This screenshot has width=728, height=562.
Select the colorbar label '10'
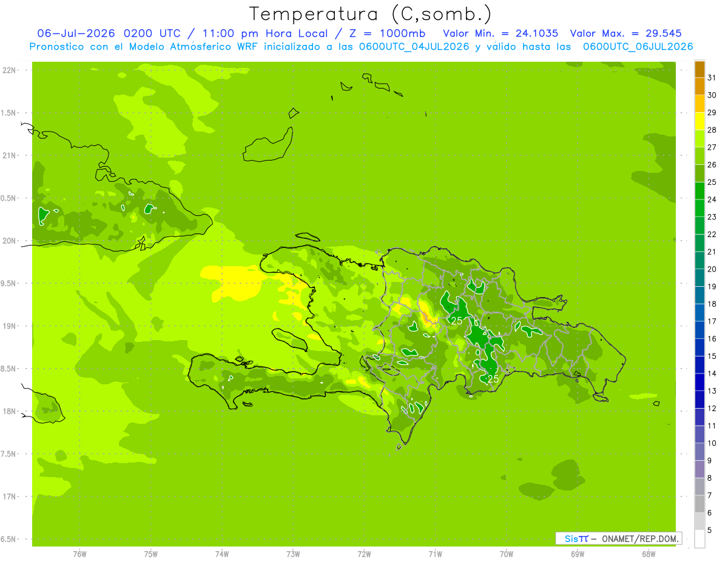[x=712, y=443]
